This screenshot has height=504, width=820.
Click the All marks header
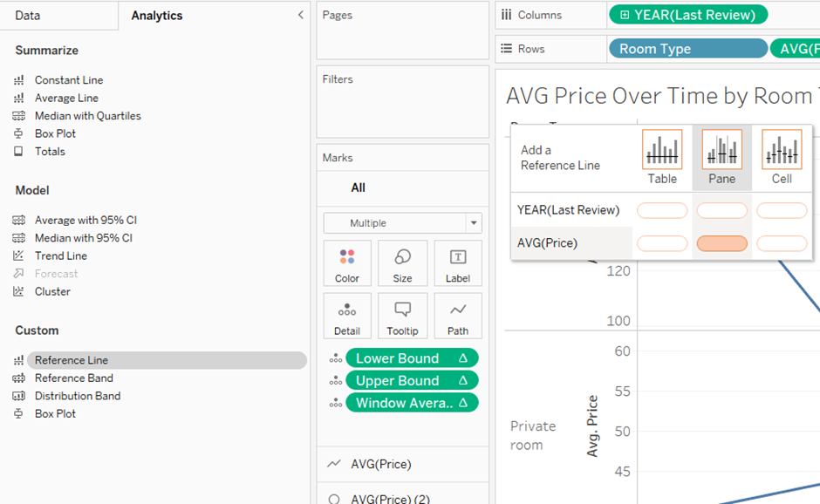(x=359, y=187)
